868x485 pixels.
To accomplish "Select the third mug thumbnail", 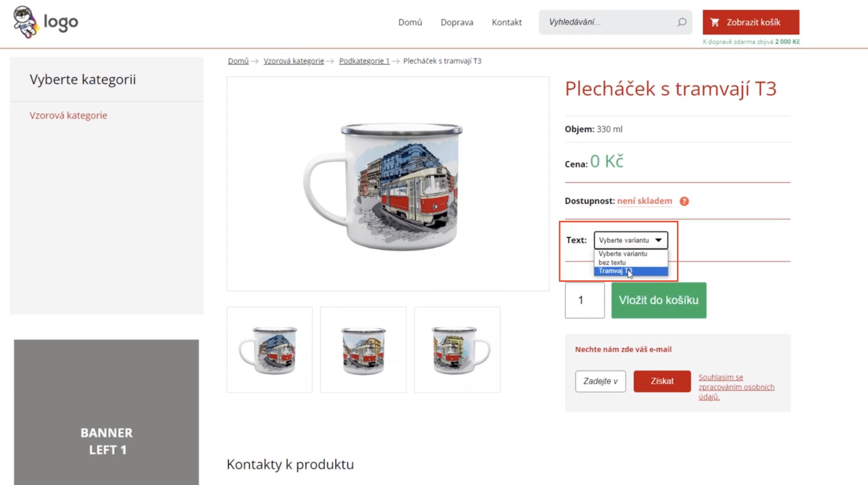I will 457,349.
